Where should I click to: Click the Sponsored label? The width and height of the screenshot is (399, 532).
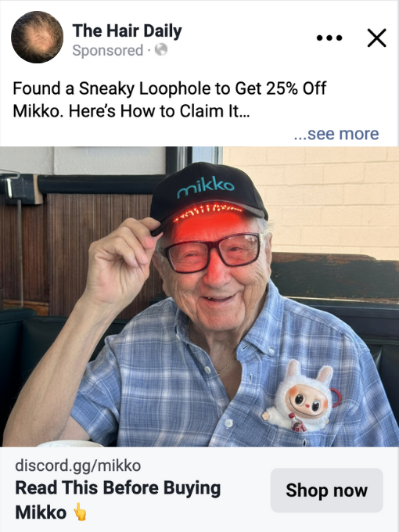pos(107,51)
